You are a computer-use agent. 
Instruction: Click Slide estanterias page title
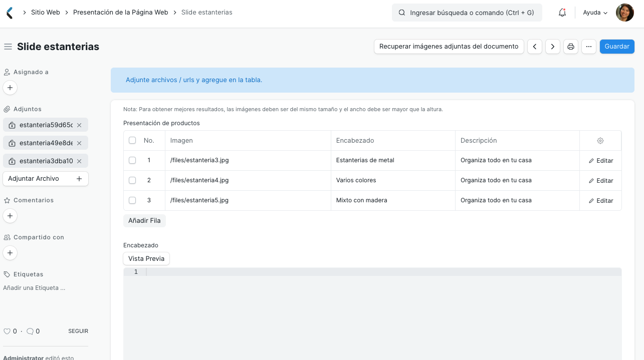58,47
